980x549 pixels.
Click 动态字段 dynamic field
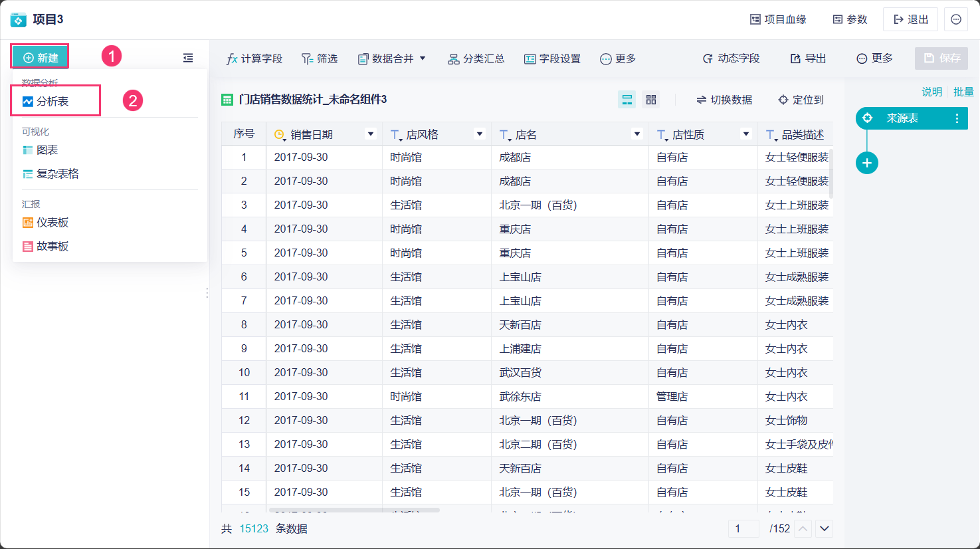tap(732, 58)
